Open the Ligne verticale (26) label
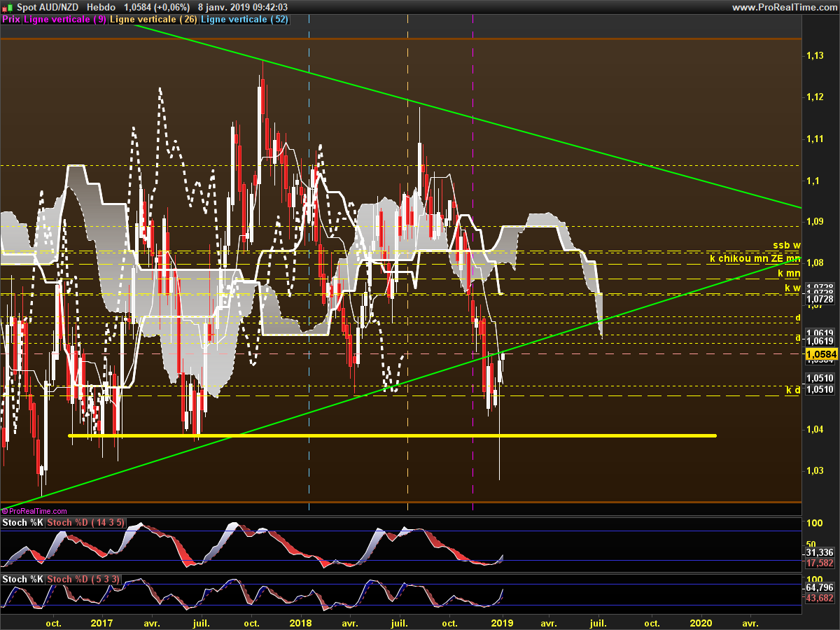Viewport: 840px width, 630px height. pos(154,20)
